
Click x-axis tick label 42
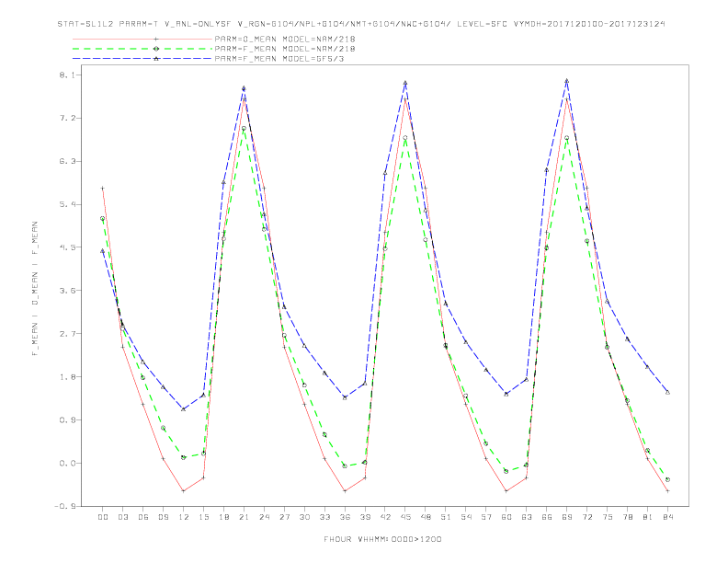coord(385,517)
